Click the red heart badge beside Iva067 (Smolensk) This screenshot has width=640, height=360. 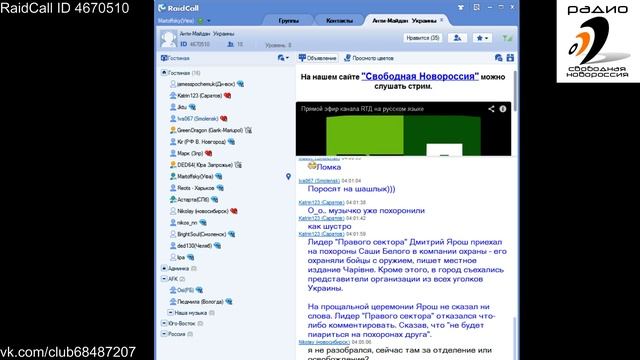coord(224,119)
